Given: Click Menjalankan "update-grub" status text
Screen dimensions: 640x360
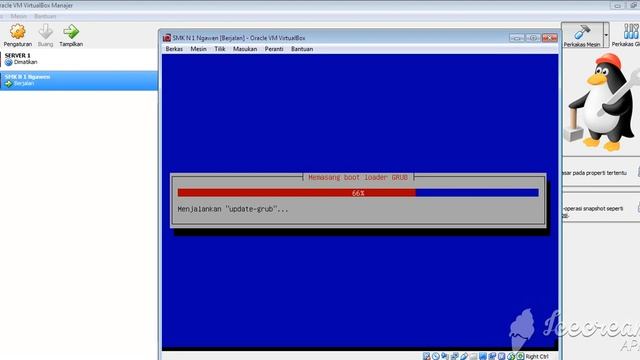Looking at the screenshot, I should (233, 209).
